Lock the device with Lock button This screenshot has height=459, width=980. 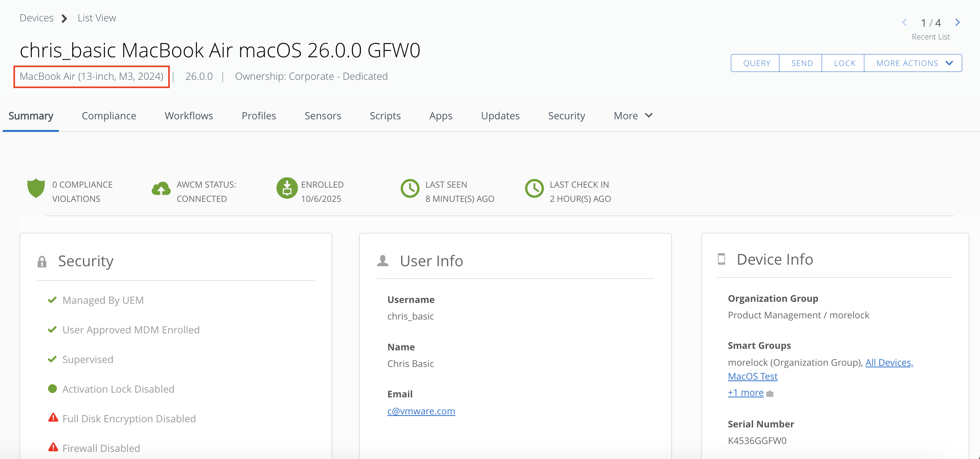tap(844, 63)
